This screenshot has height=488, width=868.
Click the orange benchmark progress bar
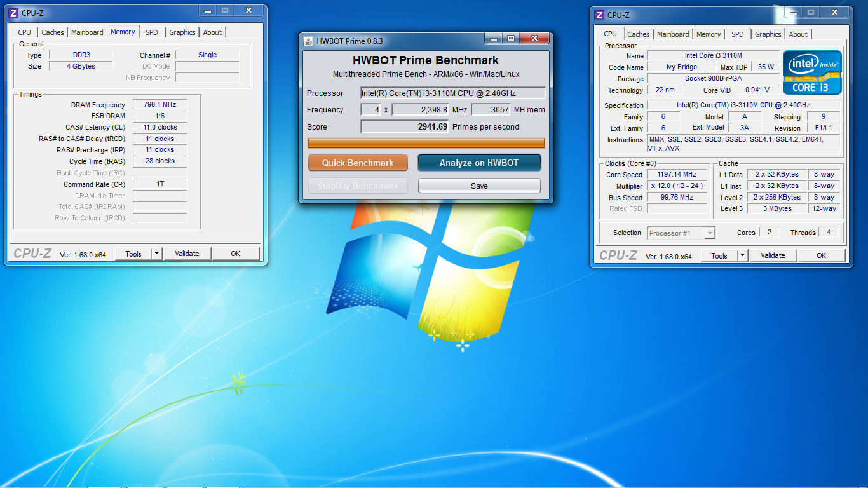point(426,143)
